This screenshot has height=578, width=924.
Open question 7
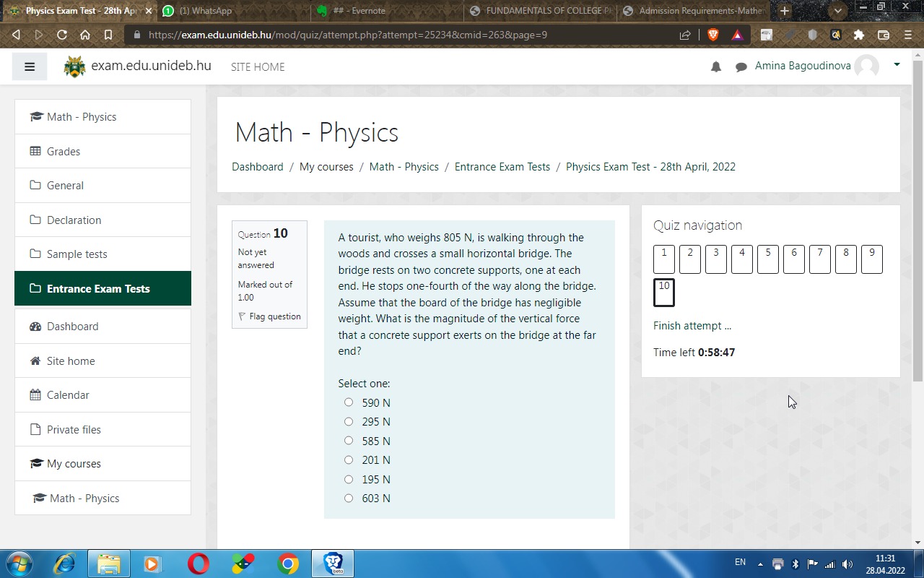point(820,259)
